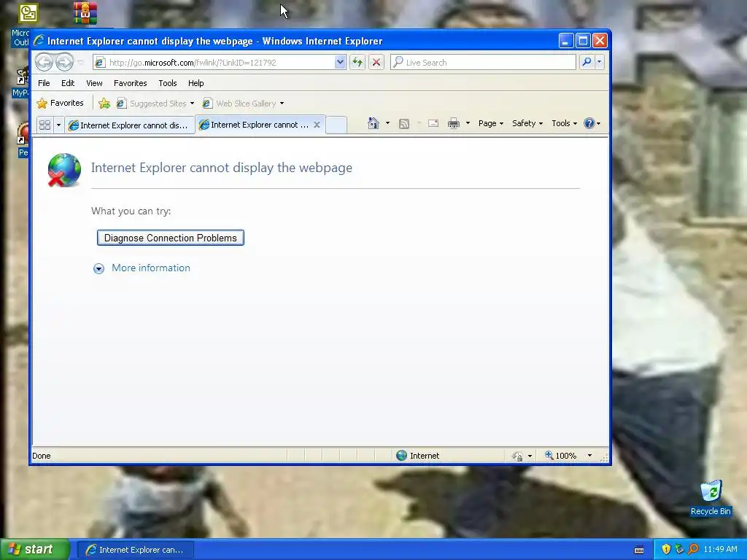The image size is (747, 560).
Task: Click the globe with red X error icon
Action: (64, 170)
